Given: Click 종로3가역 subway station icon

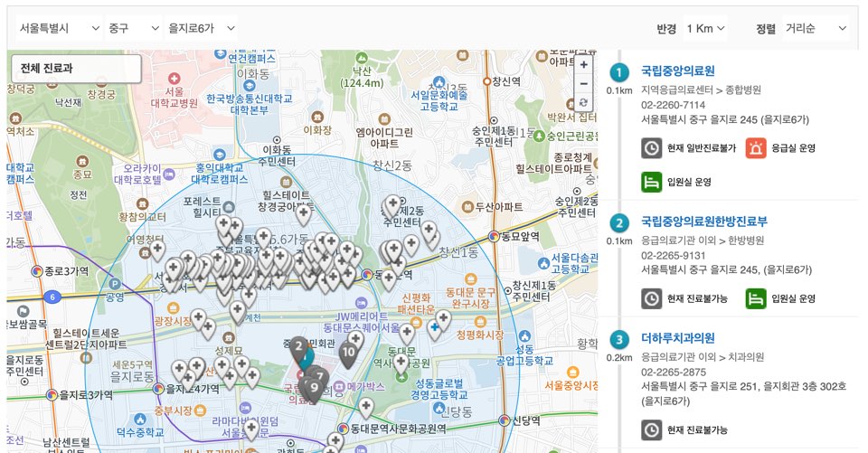Looking at the screenshot, I should 37,271.
